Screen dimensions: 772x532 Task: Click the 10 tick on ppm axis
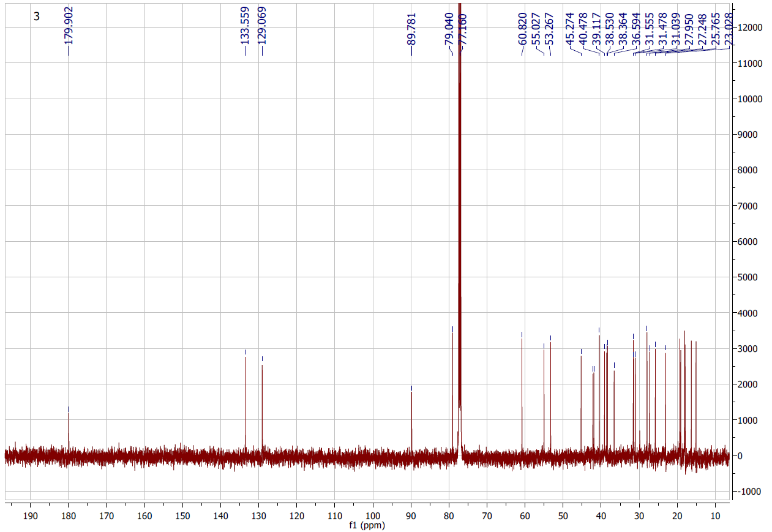(715, 515)
